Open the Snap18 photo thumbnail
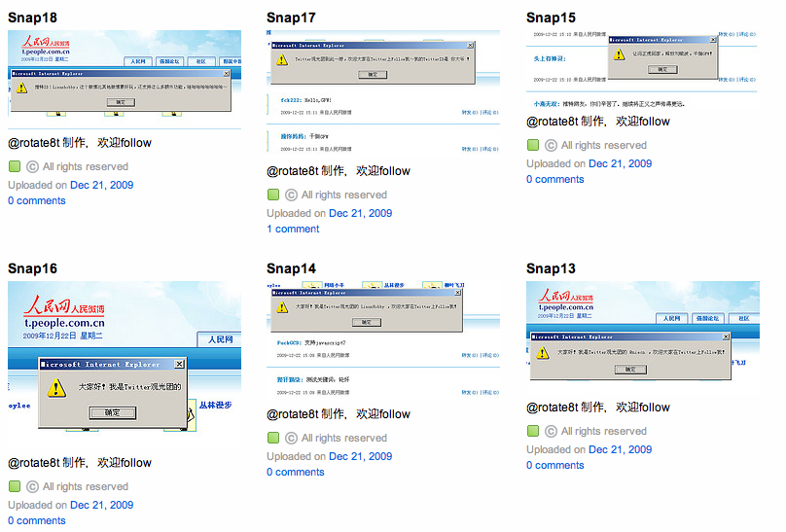 click(x=125, y=79)
